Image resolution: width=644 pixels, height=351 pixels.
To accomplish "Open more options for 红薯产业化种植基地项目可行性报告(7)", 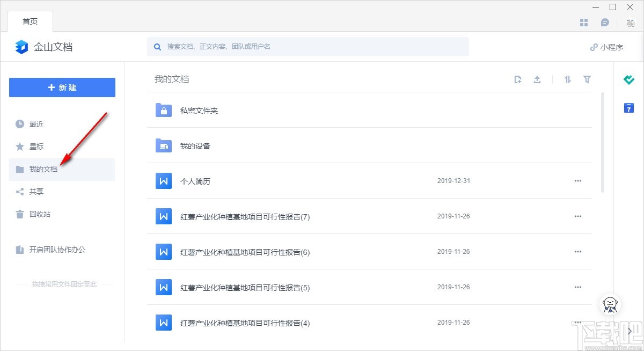I will (578, 216).
